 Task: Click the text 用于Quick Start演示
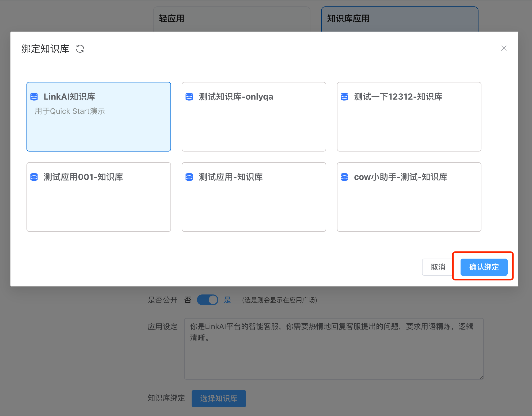coord(70,111)
